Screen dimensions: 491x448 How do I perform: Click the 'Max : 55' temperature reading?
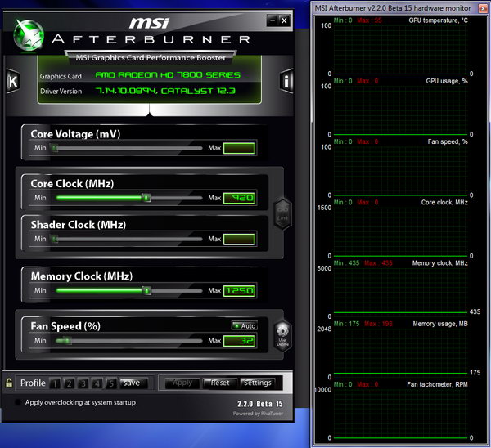[x=369, y=20]
